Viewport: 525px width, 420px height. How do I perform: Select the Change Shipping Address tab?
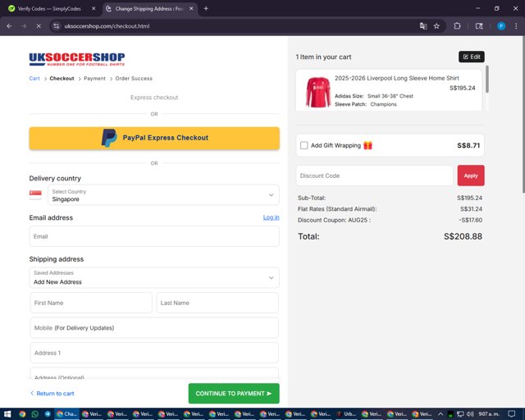[x=149, y=9]
